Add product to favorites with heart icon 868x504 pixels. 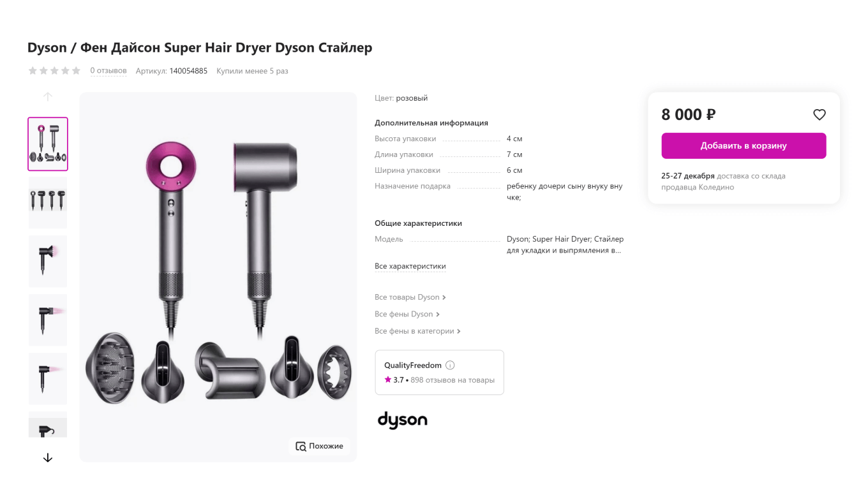point(819,115)
